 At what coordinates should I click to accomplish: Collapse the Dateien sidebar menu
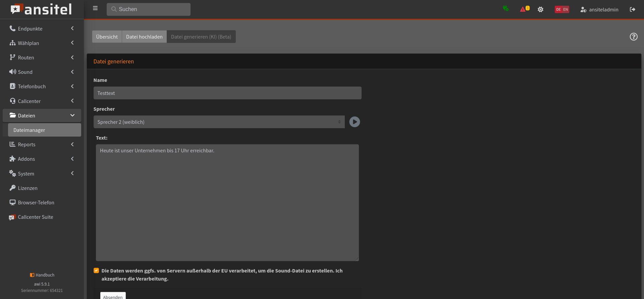(x=42, y=115)
